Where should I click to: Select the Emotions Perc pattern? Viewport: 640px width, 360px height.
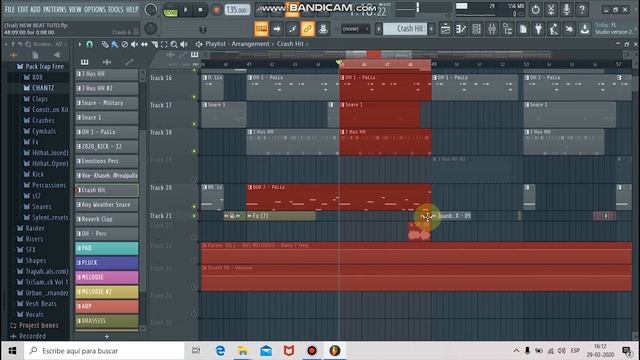tap(107, 161)
